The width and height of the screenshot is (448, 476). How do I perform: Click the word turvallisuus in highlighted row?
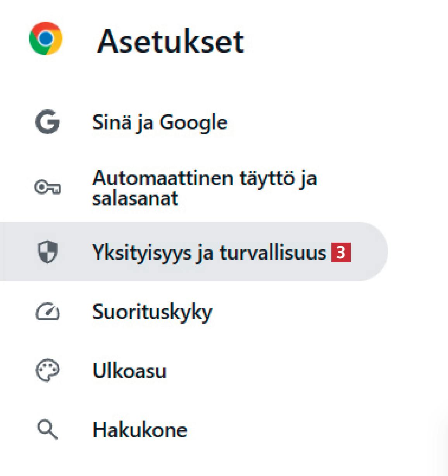click(x=273, y=253)
